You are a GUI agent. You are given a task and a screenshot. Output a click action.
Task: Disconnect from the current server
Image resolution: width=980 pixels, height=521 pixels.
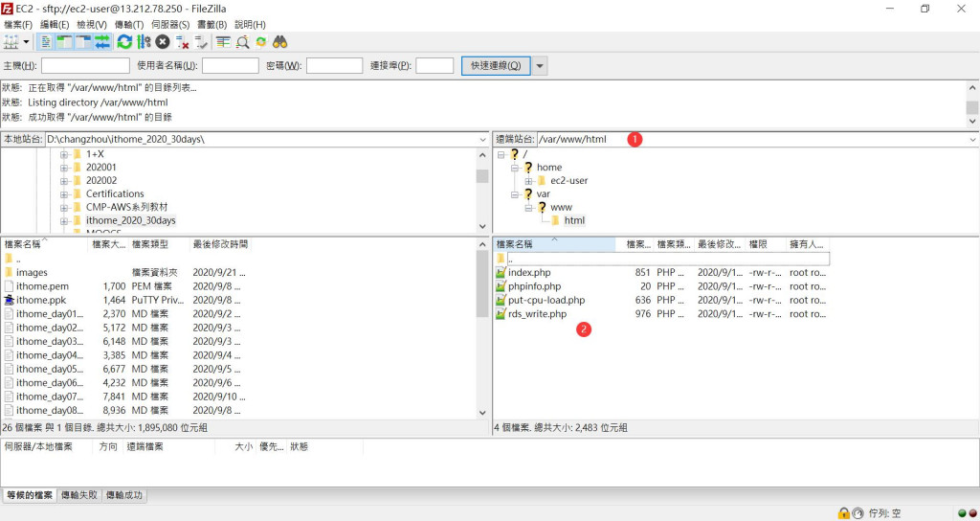182,42
